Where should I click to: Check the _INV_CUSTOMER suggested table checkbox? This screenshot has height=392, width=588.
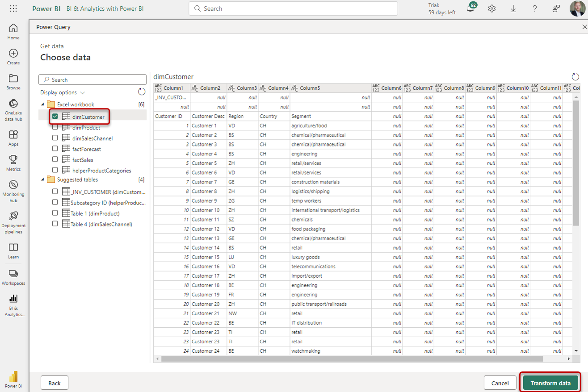click(55, 191)
